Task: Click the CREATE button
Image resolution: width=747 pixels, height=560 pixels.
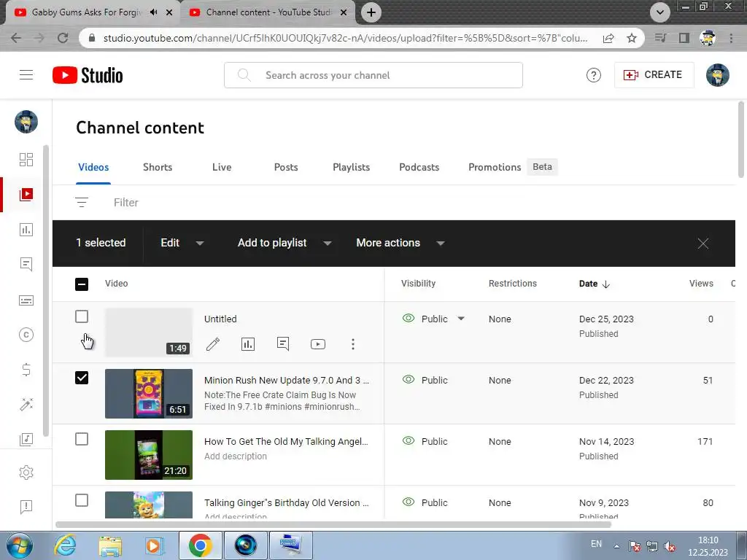Action: tap(654, 75)
